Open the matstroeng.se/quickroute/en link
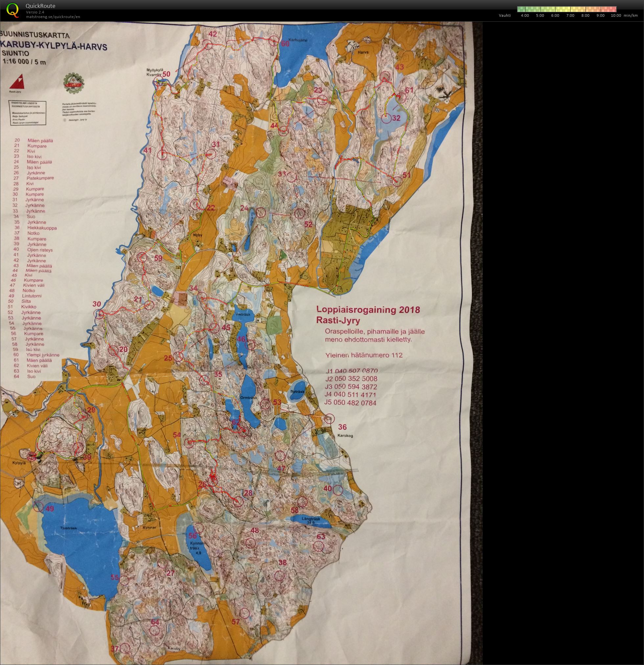Viewport: 644px width, 665px height. pos(53,17)
